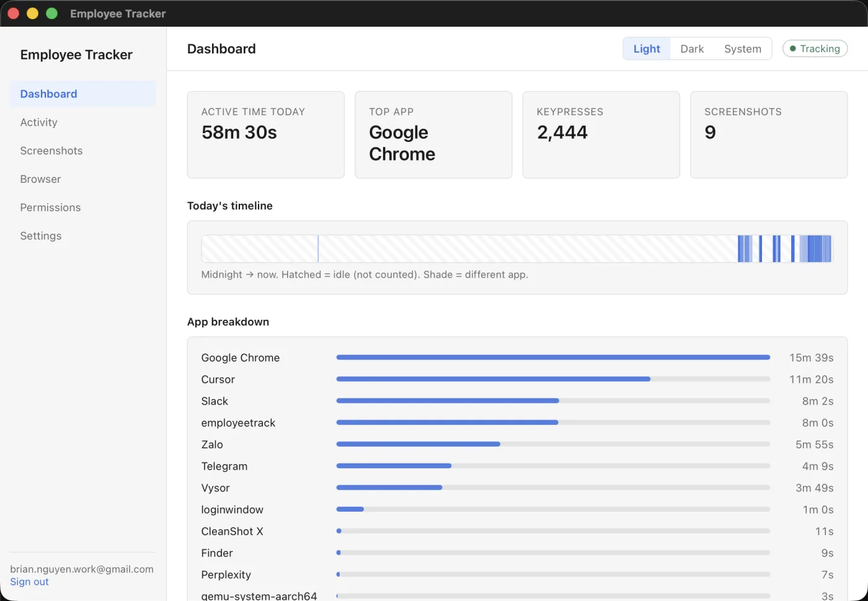Image resolution: width=868 pixels, height=601 pixels.
Task: Click the 3m 49s duration value
Action: point(815,488)
